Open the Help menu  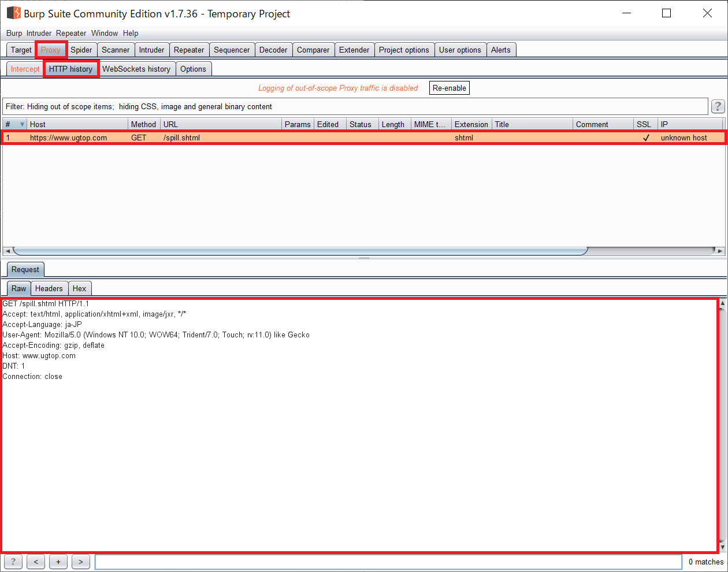[131, 33]
